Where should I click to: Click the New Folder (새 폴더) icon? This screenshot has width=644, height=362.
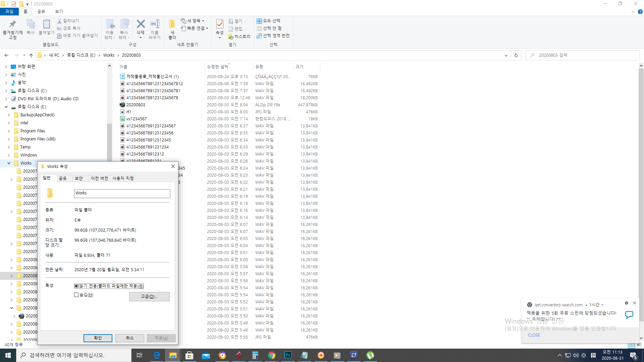click(x=172, y=24)
